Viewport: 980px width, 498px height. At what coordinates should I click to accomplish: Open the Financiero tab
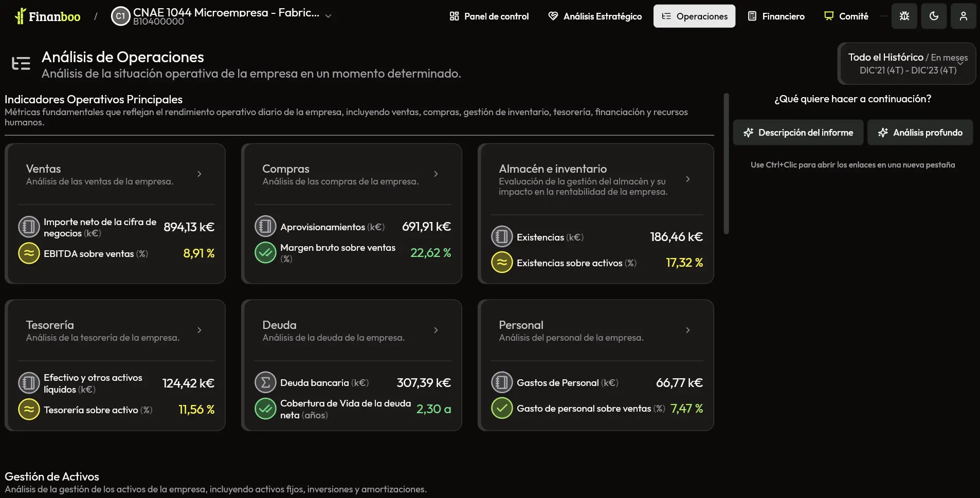click(x=776, y=16)
